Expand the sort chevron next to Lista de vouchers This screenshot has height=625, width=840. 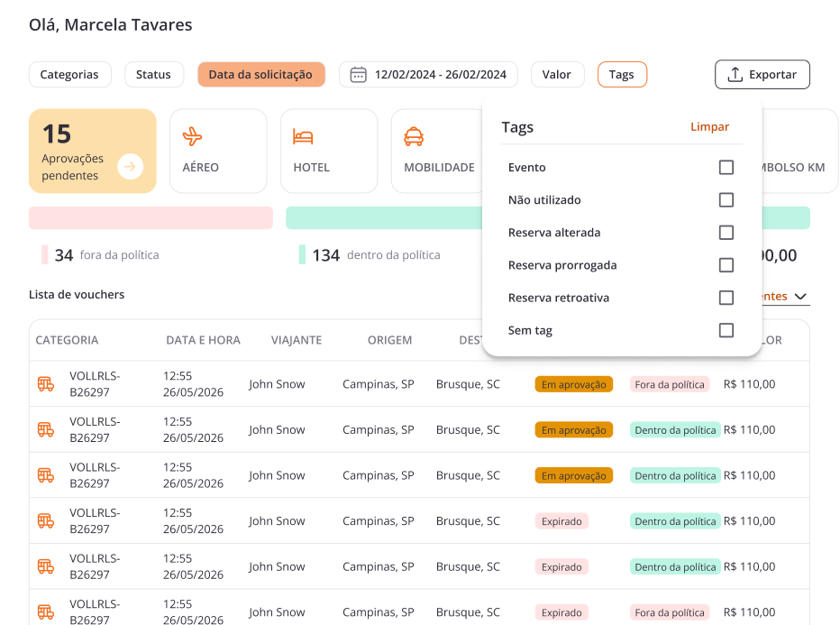click(800, 297)
